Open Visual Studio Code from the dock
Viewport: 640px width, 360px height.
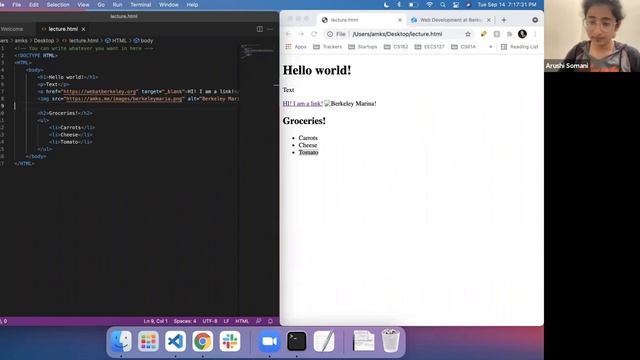click(x=176, y=341)
